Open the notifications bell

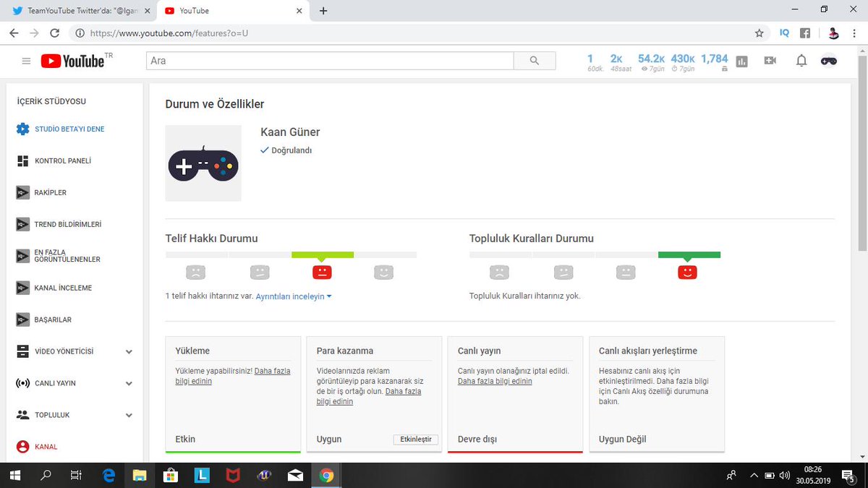pyautogui.click(x=801, y=61)
